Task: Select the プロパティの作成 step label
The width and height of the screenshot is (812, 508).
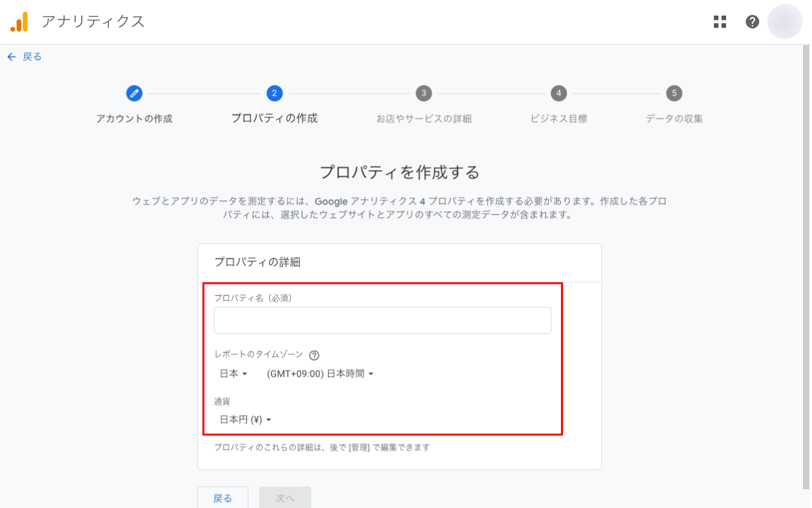Action: click(x=274, y=119)
